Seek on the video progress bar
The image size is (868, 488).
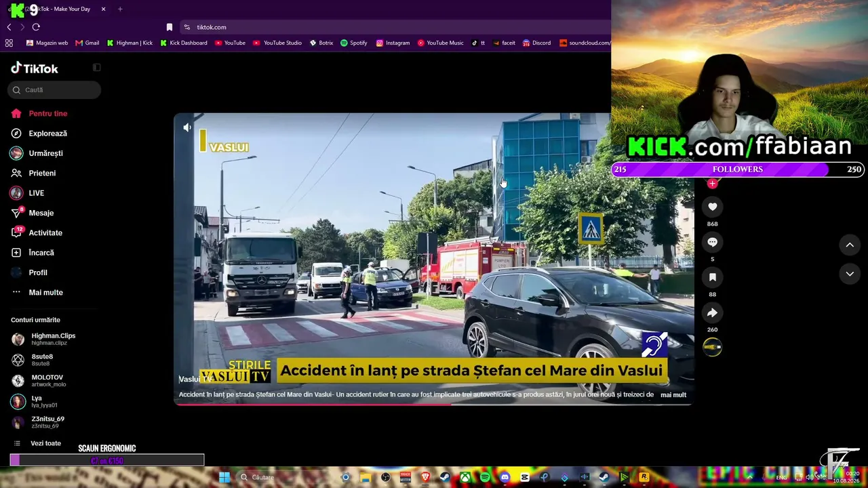click(433, 404)
